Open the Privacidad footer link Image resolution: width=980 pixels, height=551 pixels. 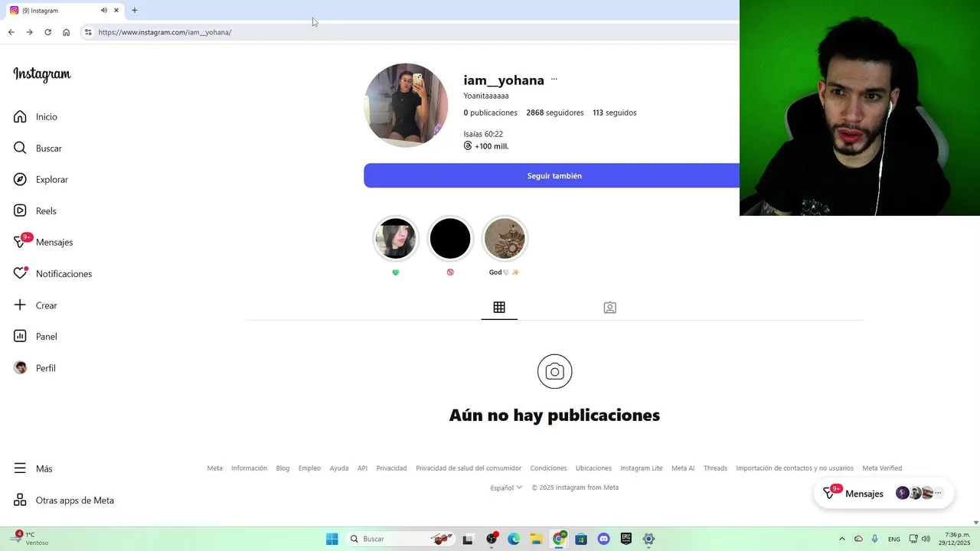[391, 468]
